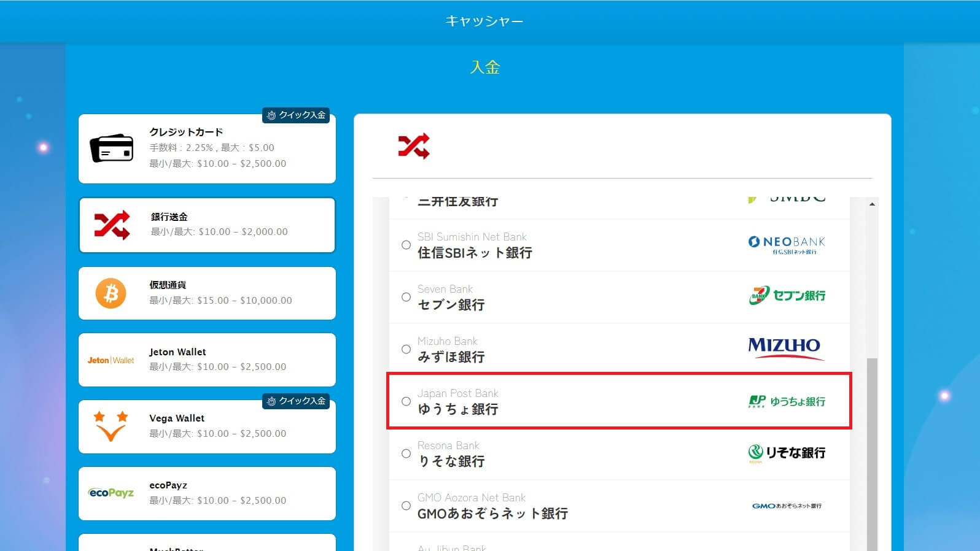Image resolution: width=980 pixels, height=551 pixels.
Task: Click the $15.00 – $10,000.00 limit text
Action: coord(244,300)
